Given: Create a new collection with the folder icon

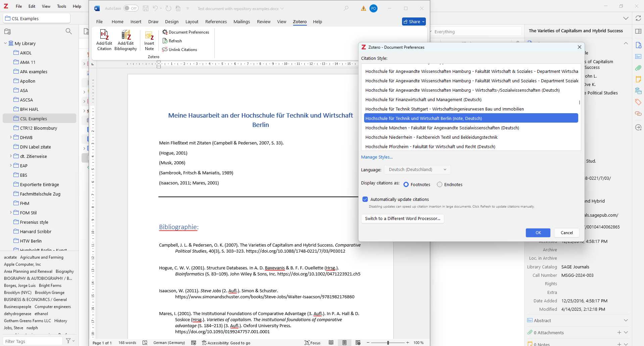Looking at the screenshot, I should pos(7,31).
